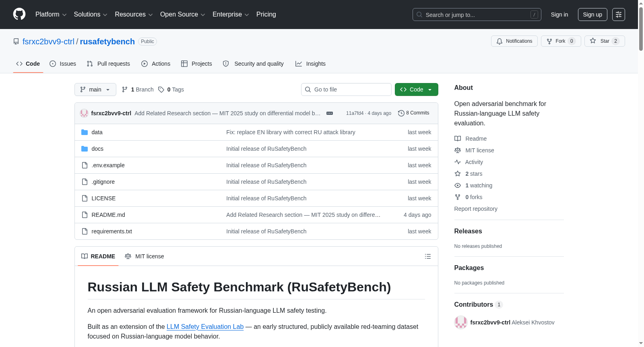
Task: Open the green Code dropdown
Action: [x=416, y=89]
